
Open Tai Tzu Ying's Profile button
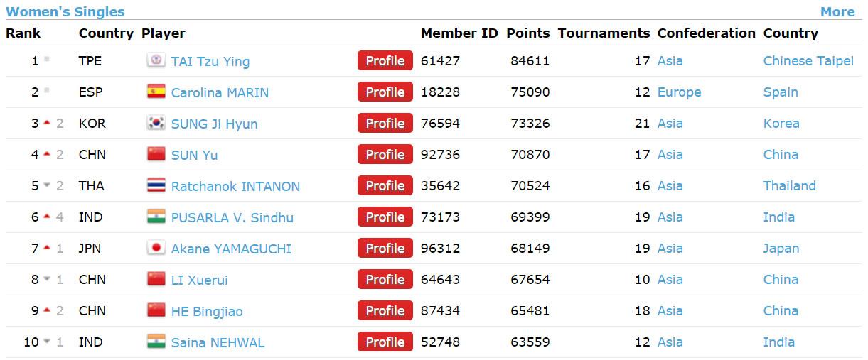click(x=385, y=61)
